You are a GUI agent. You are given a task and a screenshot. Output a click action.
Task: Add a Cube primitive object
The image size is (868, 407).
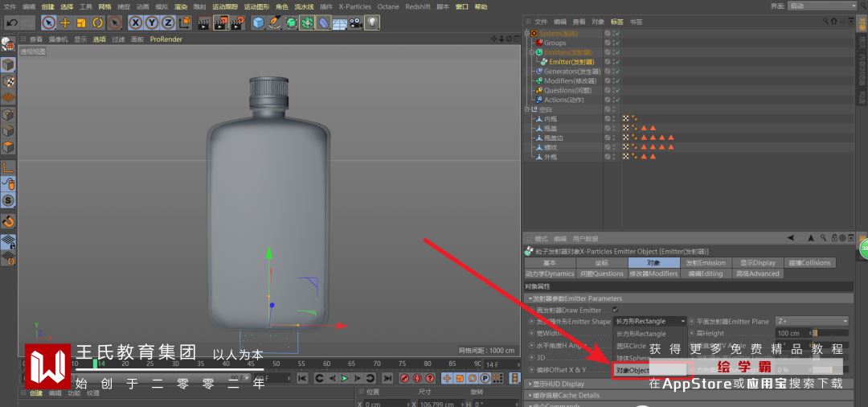tap(258, 23)
